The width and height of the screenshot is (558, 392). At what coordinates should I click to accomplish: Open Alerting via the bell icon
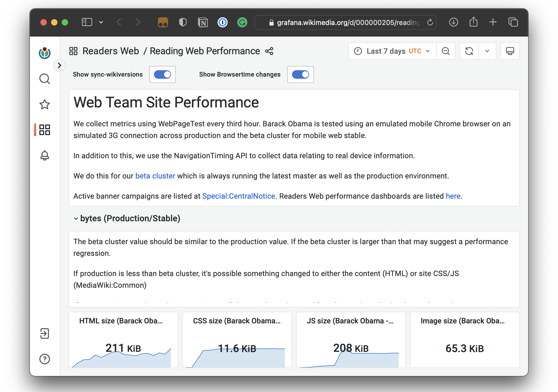pos(45,155)
